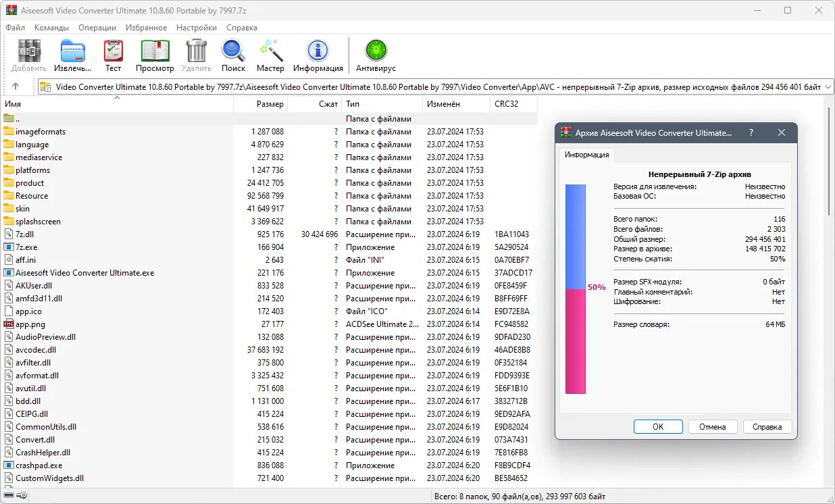Click the Информация toolbar icon
The width and height of the screenshot is (835, 504).
coord(318,55)
